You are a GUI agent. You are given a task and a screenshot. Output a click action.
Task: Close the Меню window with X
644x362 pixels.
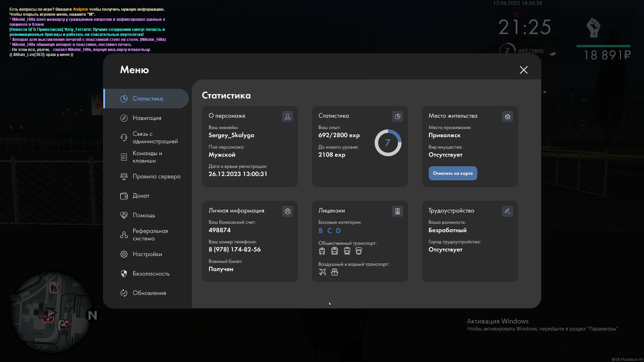[x=524, y=70]
